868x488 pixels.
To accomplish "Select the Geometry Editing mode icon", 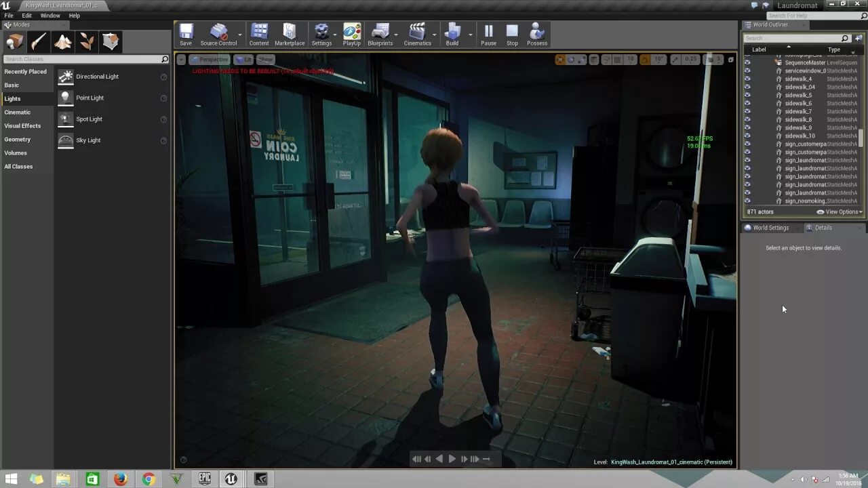I will point(111,42).
